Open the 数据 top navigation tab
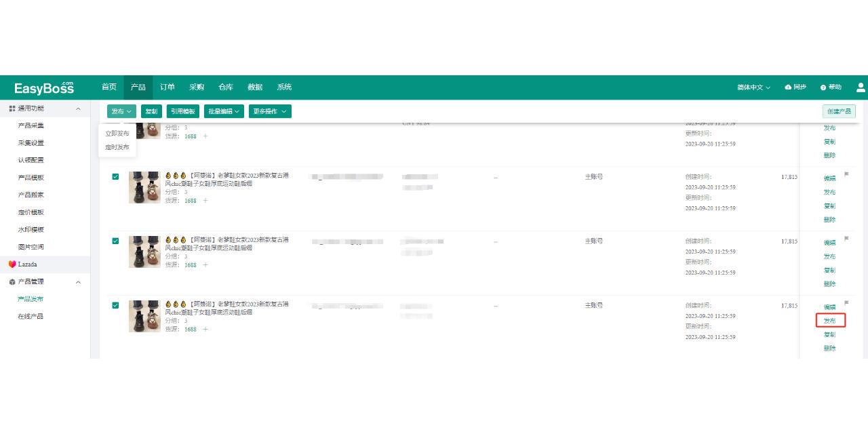The height and width of the screenshot is (434, 868). (x=255, y=87)
